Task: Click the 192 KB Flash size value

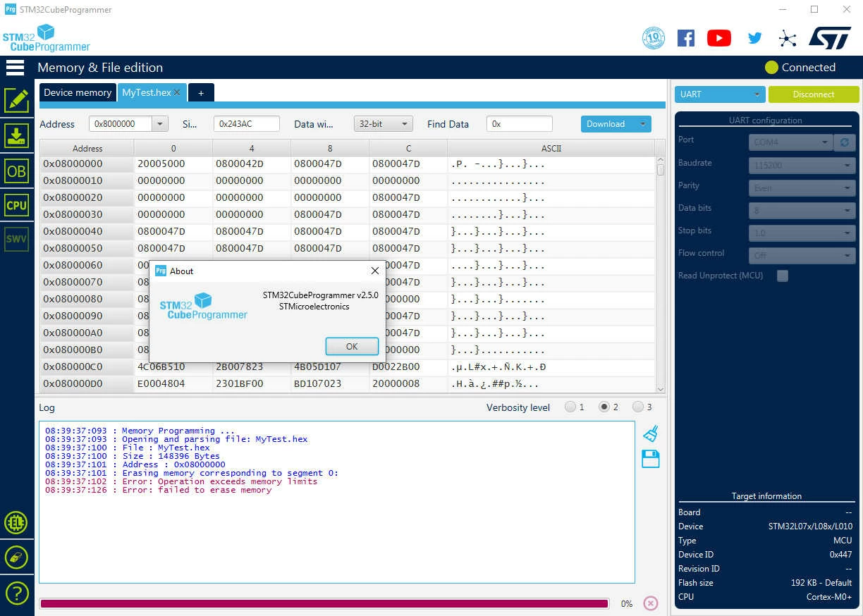Action: (x=821, y=583)
